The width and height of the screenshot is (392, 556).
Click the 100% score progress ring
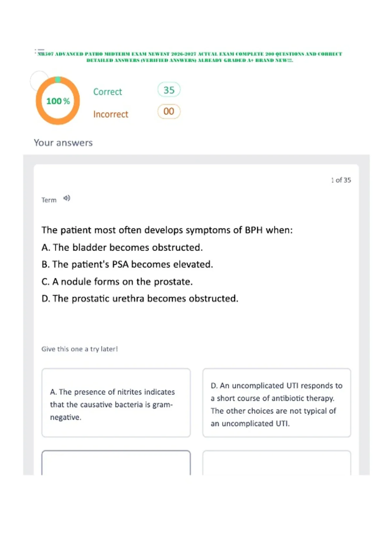58,101
